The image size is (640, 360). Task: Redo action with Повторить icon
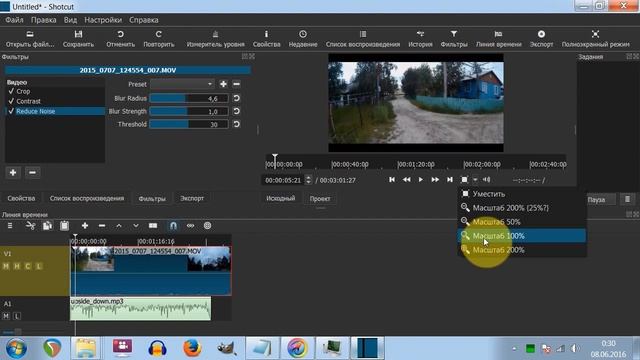pos(159,39)
